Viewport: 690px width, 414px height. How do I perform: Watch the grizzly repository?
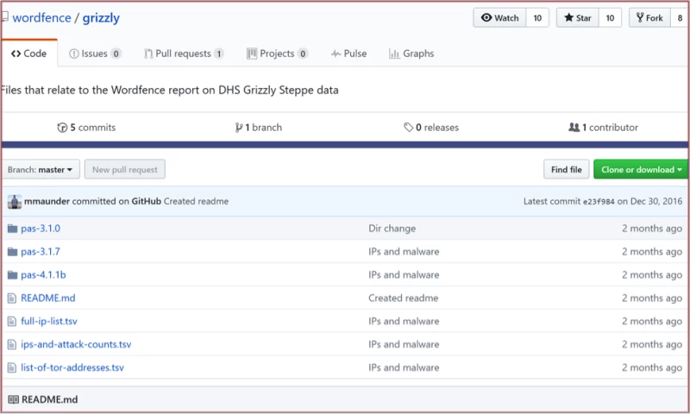coord(501,18)
